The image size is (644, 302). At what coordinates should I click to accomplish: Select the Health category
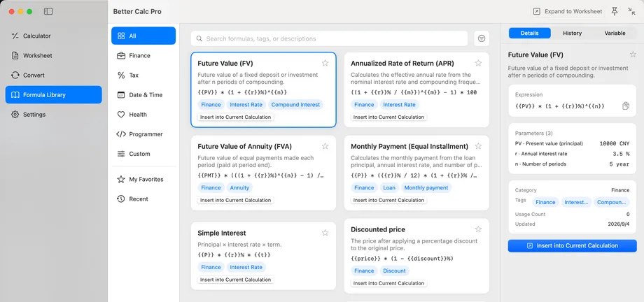point(143,115)
